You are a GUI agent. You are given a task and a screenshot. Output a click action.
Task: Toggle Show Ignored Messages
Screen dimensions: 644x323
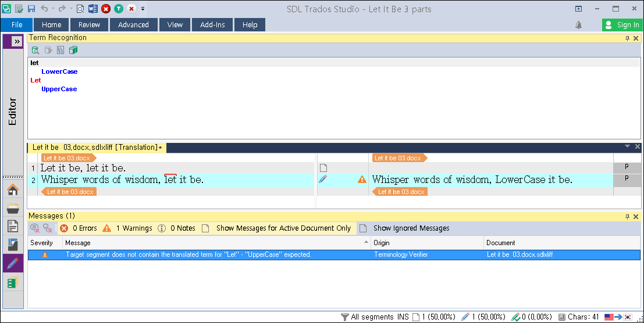pos(404,228)
